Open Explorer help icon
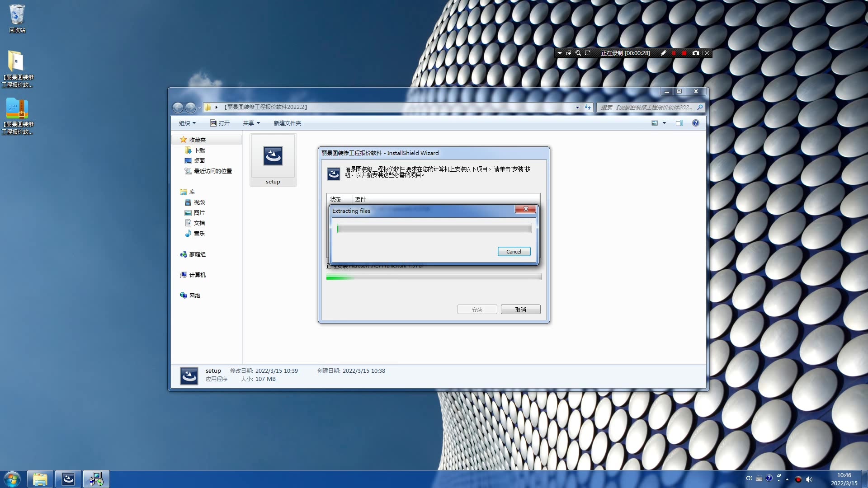Image resolution: width=868 pixels, height=488 pixels. click(x=695, y=123)
